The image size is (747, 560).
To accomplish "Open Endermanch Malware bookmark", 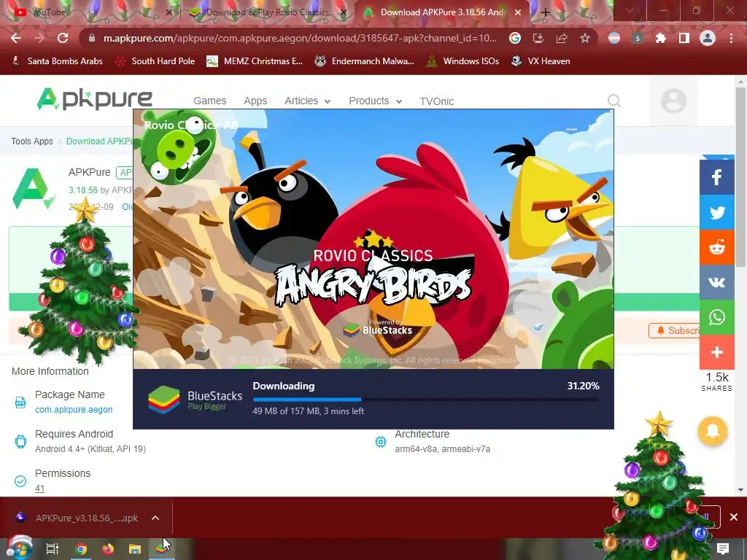I will point(365,61).
